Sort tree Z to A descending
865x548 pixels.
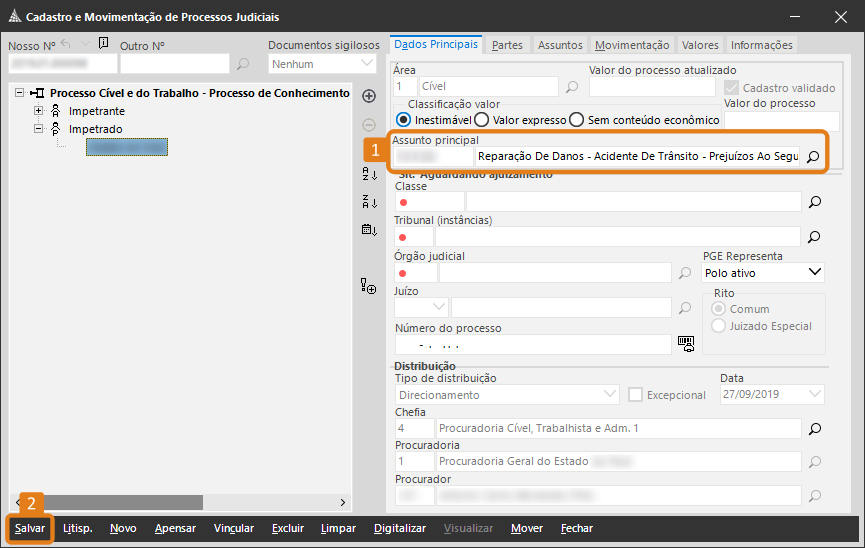(x=368, y=202)
